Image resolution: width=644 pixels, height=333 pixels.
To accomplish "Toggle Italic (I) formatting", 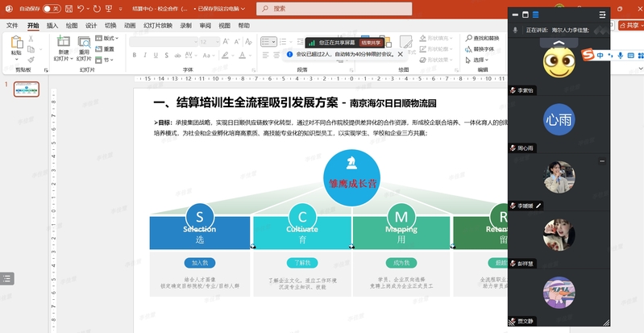I will 145,55.
